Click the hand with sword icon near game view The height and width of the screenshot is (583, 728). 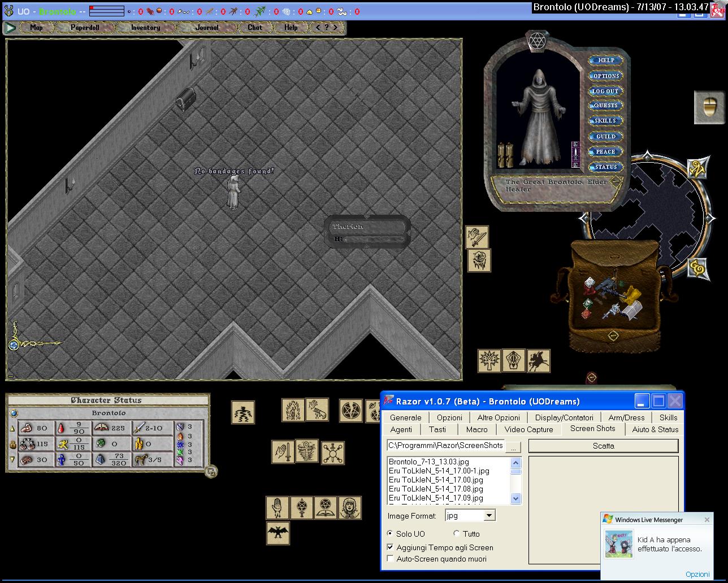pos(477,237)
